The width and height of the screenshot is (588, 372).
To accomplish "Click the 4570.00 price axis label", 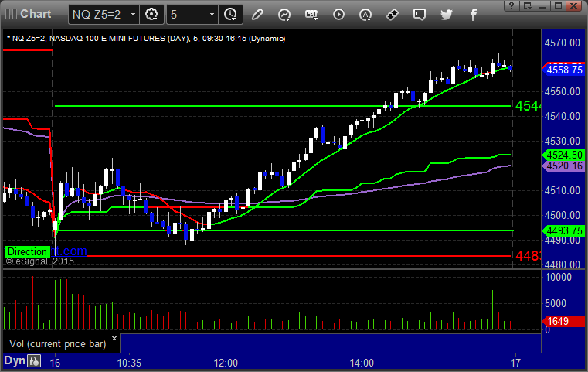I will [563, 43].
